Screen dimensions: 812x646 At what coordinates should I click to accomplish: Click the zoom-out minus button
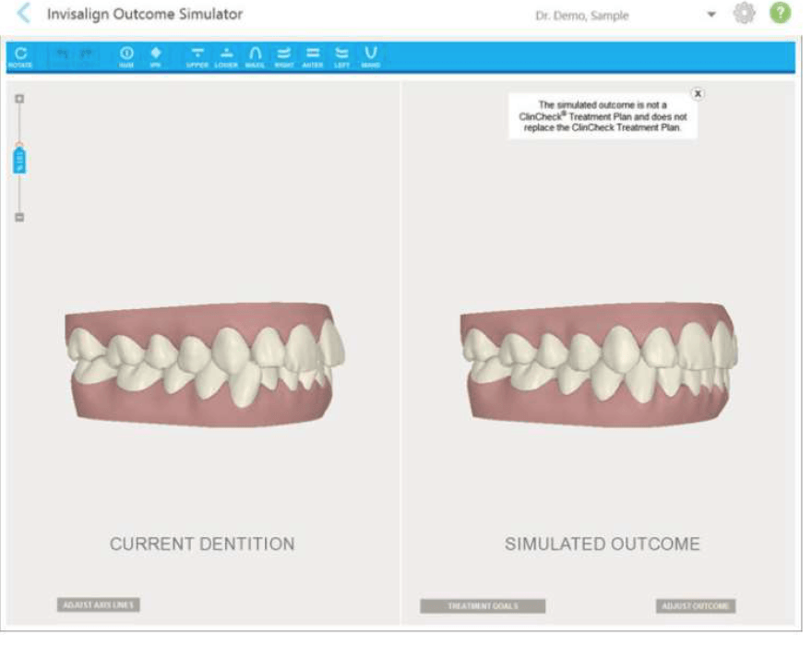[x=19, y=217]
